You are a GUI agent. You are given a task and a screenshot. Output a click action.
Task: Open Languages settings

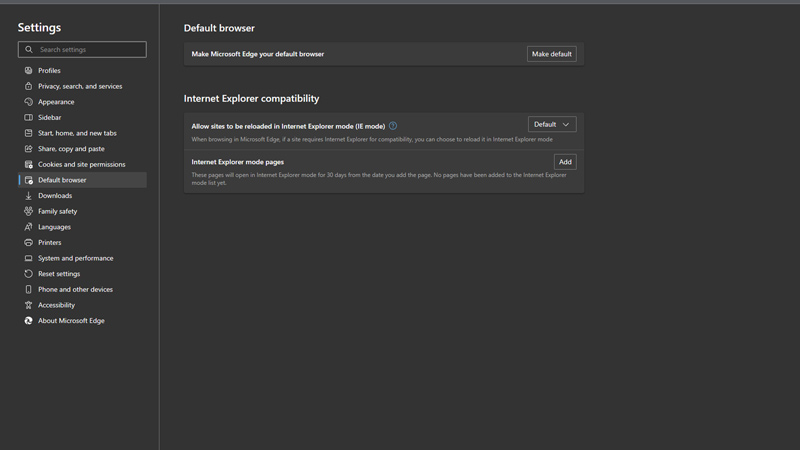click(82, 227)
